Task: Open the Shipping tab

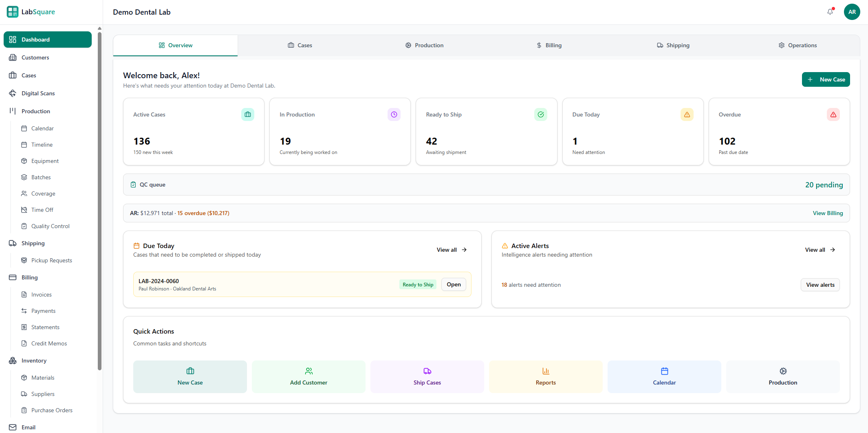Action: pos(673,45)
